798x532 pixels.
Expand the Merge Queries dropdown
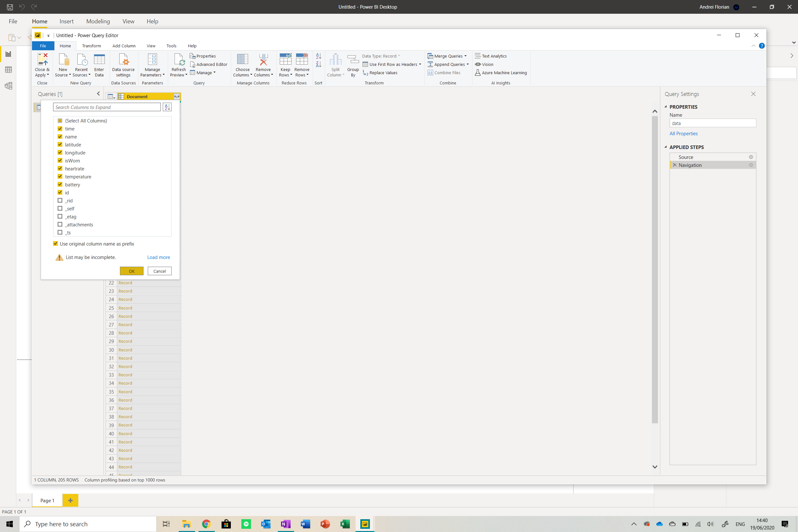465,56
